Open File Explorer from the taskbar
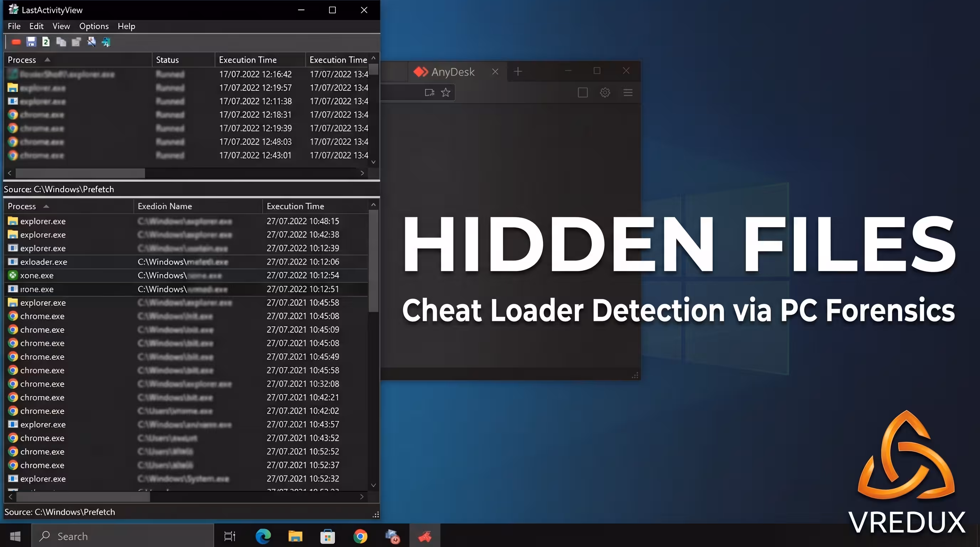The image size is (980, 547). [x=295, y=536]
